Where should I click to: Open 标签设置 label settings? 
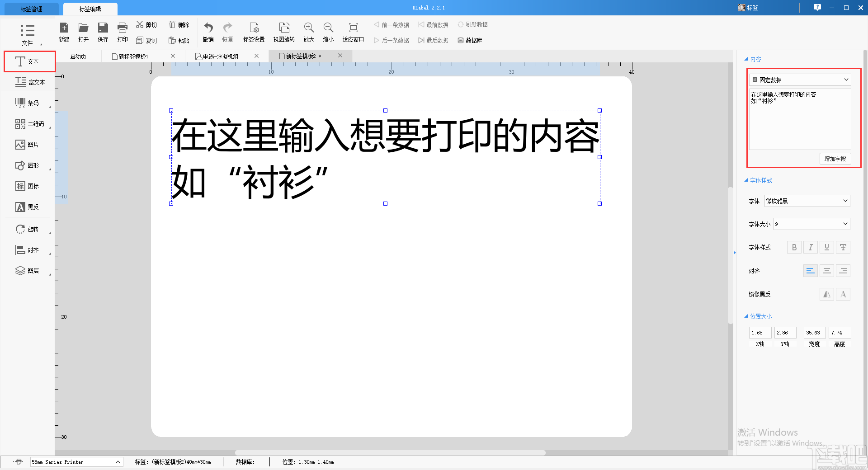click(x=254, y=32)
